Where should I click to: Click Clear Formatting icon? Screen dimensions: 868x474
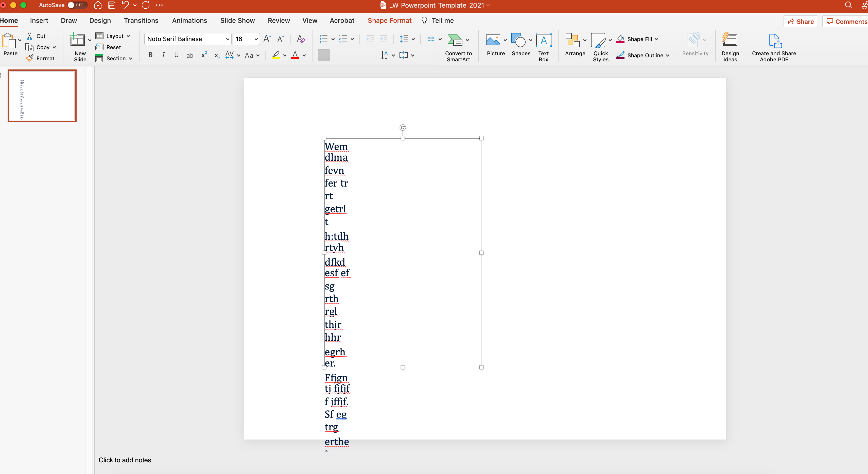point(301,39)
